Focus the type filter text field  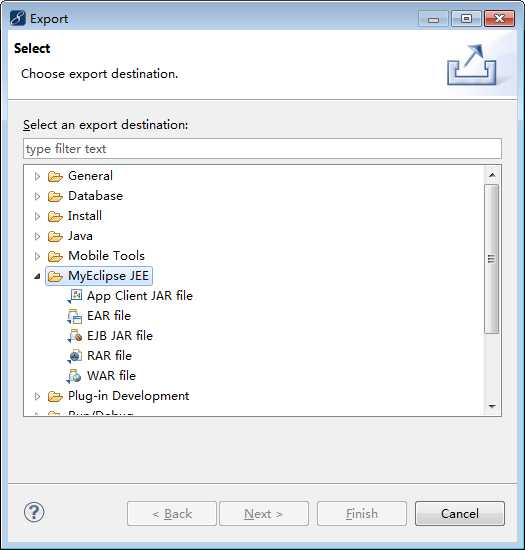click(x=262, y=149)
